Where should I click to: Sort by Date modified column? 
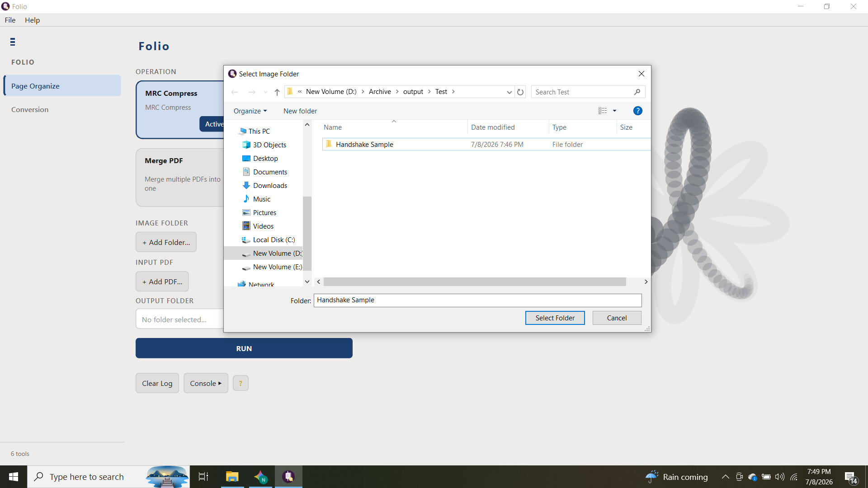coord(508,127)
